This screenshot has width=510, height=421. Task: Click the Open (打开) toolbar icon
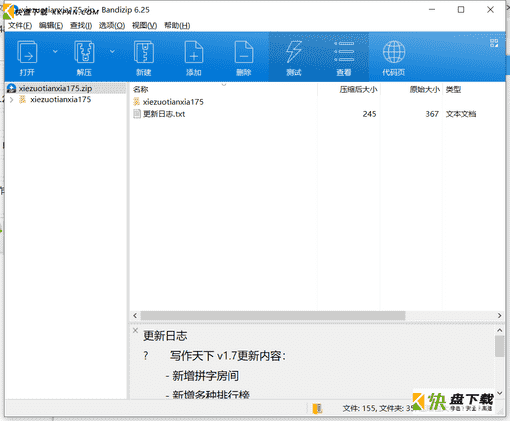pyautogui.click(x=27, y=52)
